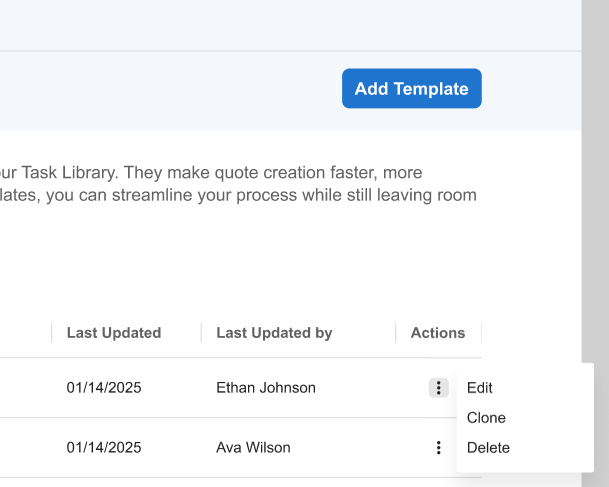The image size is (609, 487).
Task: Click the 01/14/2025 date in Ava Wilson's row
Action: (x=104, y=448)
